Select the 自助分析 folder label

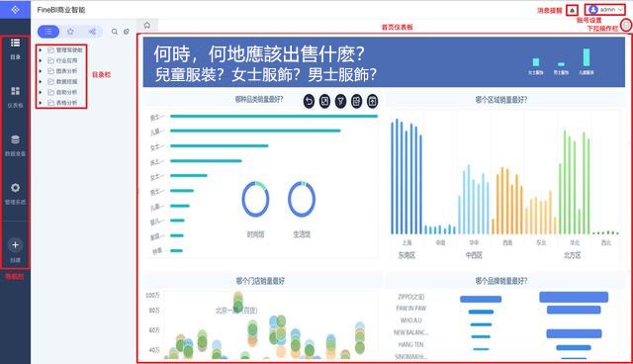[66, 92]
